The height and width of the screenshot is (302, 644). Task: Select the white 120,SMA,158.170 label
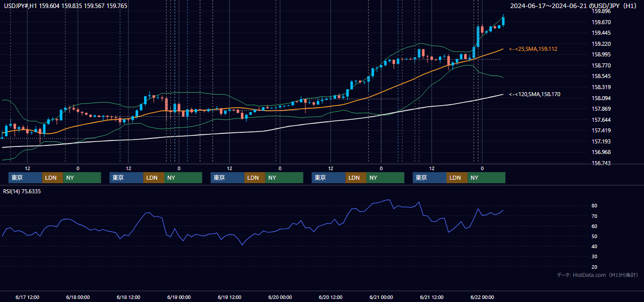(x=535, y=94)
